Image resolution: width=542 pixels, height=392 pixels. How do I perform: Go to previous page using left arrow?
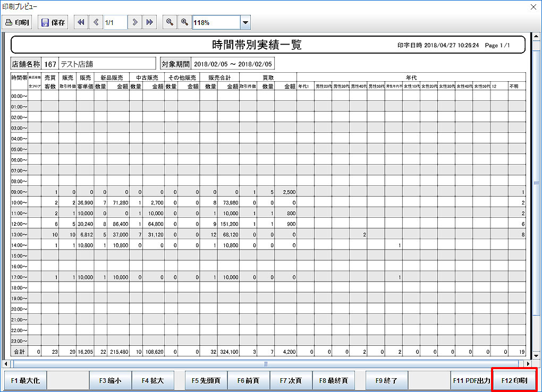(x=96, y=22)
